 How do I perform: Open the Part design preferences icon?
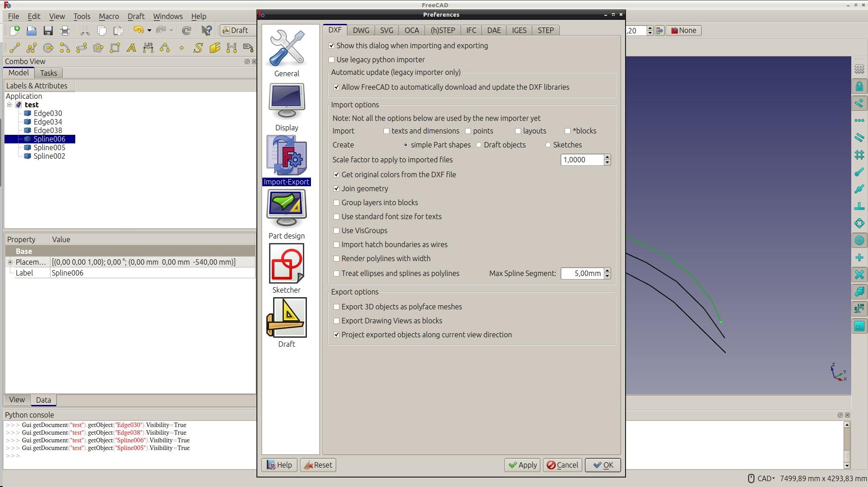(x=287, y=208)
